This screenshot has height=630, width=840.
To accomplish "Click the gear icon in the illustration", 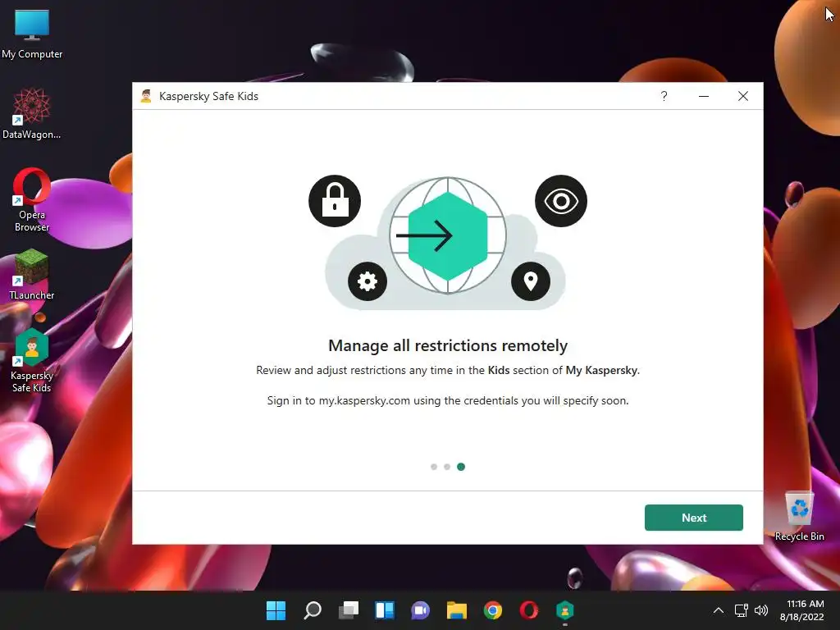I will (367, 281).
